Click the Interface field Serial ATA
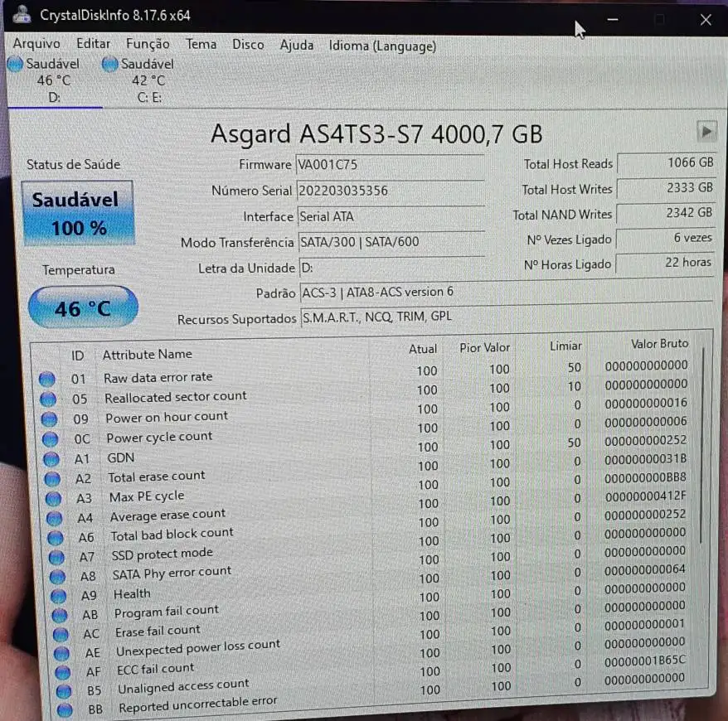 (x=391, y=216)
